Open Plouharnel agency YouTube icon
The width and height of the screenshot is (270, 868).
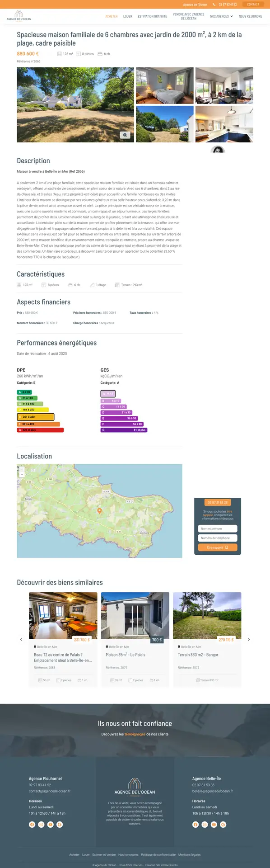coord(51,824)
